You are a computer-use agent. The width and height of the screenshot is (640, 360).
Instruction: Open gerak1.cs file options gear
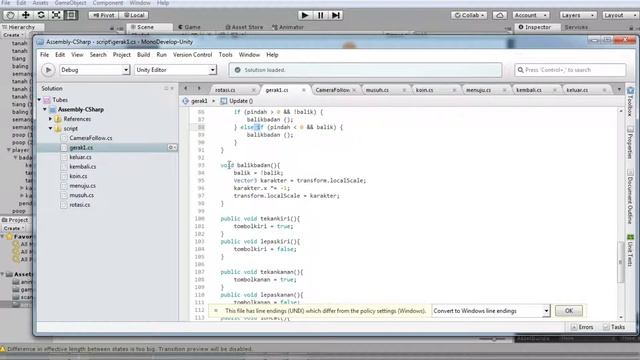172,147
